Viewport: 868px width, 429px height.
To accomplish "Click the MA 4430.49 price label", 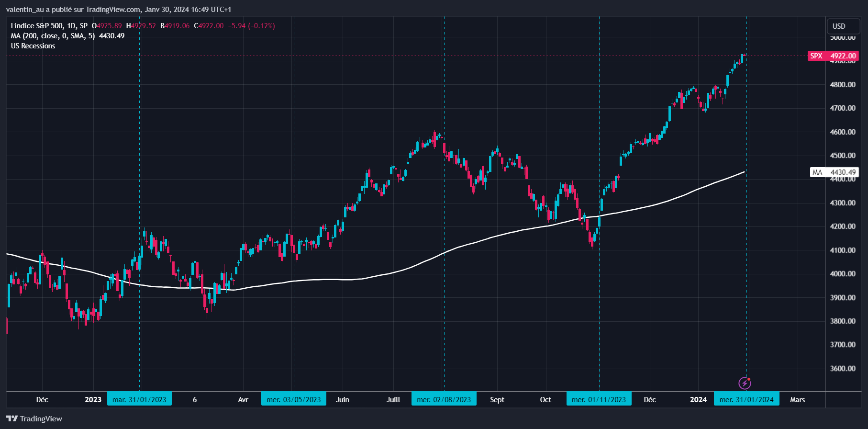I will pyautogui.click(x=834, y=172).
